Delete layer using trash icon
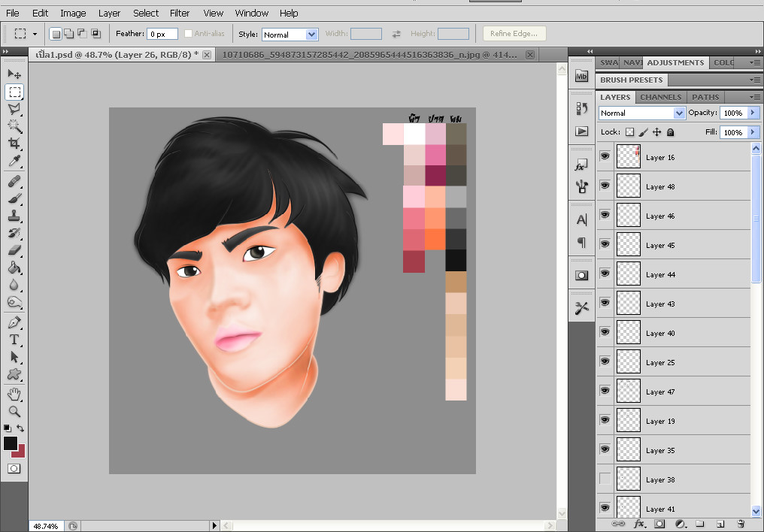Image resolution: width=764 pixels, height=532 pixels. [x=740, y=523]
